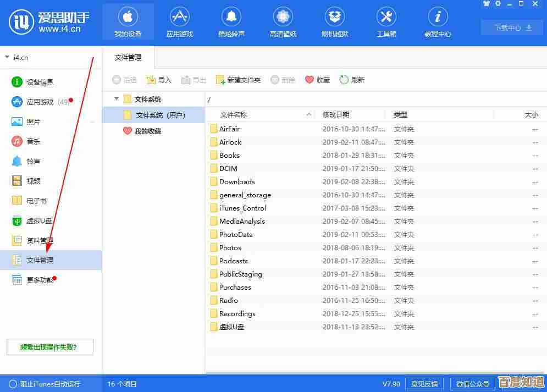Collapse the i4.cn device dropdown arrow
Viewport: 547px width, 392px height.
click(x=7, y=57)
